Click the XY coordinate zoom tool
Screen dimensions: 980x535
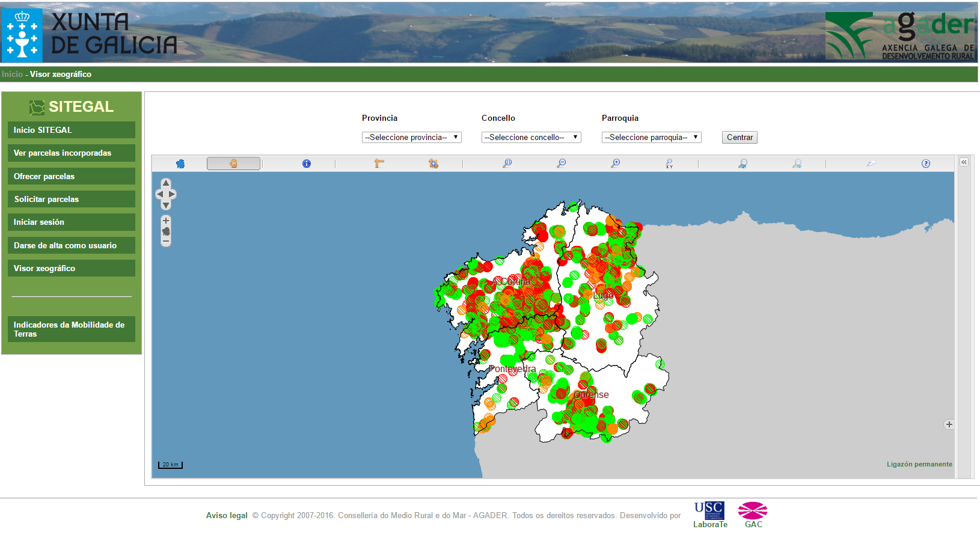click(669, 164)
